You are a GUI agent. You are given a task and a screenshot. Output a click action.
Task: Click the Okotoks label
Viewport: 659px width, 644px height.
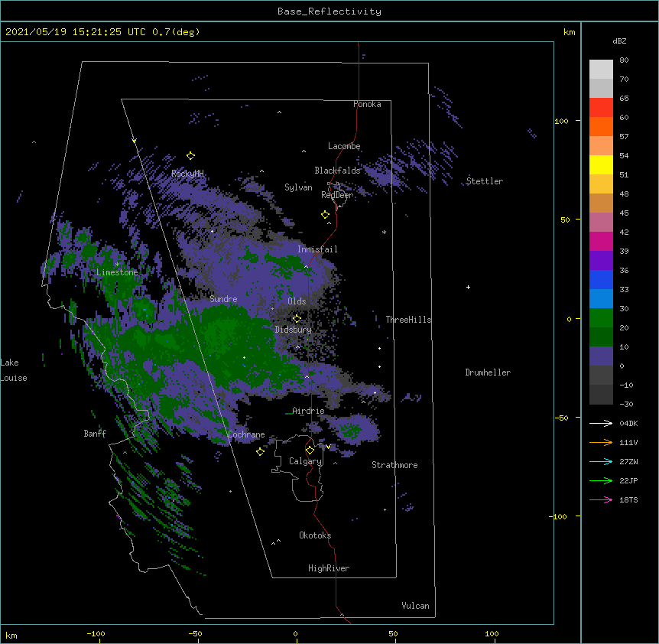tap(315, 535)
